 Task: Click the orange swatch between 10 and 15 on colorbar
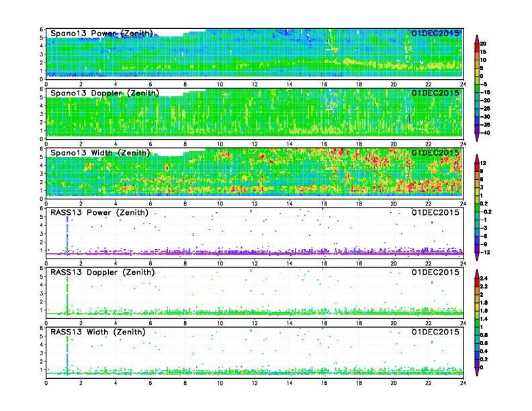(477, 56)
